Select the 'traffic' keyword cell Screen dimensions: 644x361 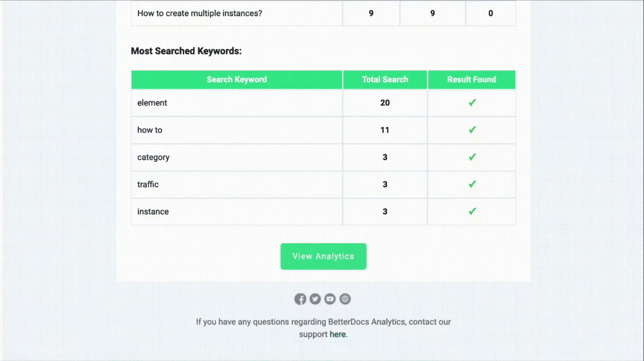click(236, 185)
